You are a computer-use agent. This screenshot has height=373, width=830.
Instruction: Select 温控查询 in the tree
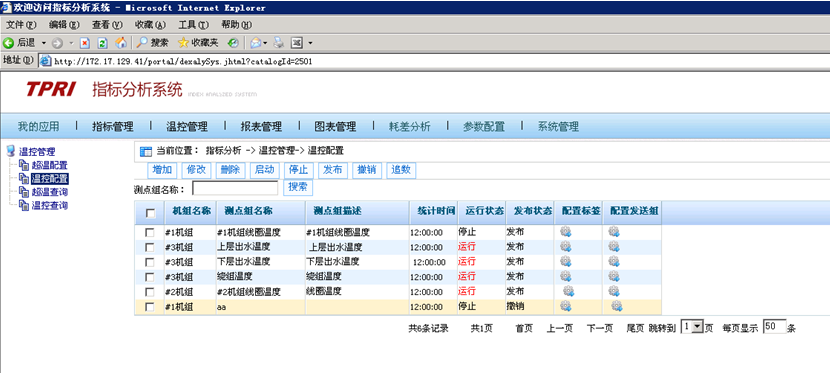pos(50,205)
